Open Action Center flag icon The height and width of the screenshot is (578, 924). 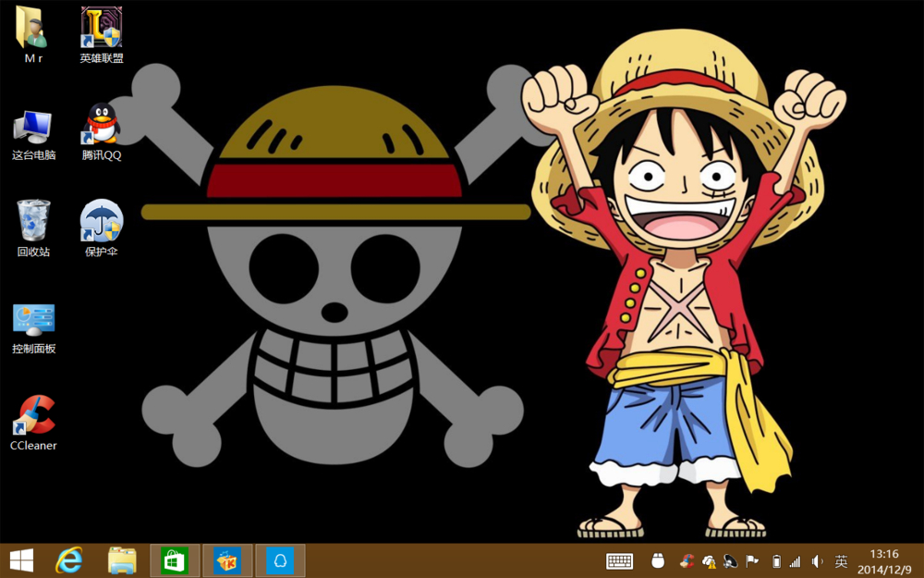click(x=752, y=561)
